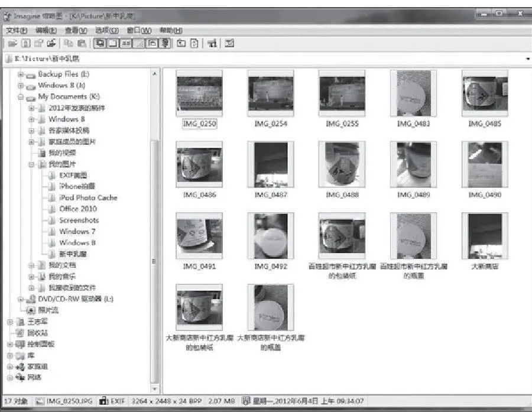Open the 文件(F) menu

(x=17, y=30)
